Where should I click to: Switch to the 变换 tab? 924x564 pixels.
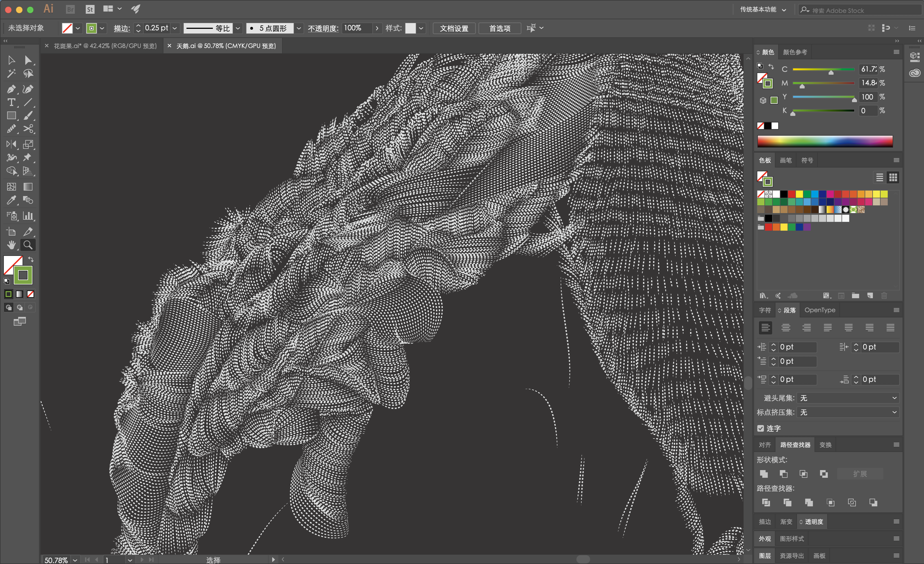coord(825,445)
